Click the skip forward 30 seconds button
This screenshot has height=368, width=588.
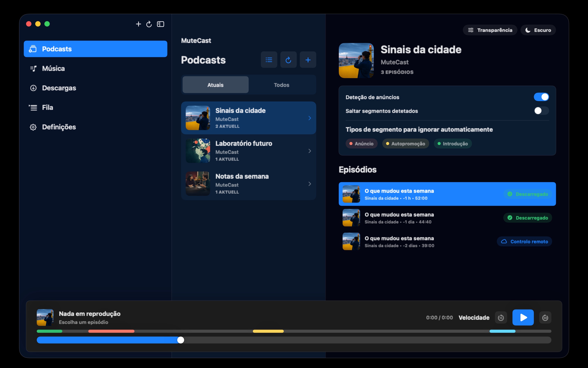point(545,318)
